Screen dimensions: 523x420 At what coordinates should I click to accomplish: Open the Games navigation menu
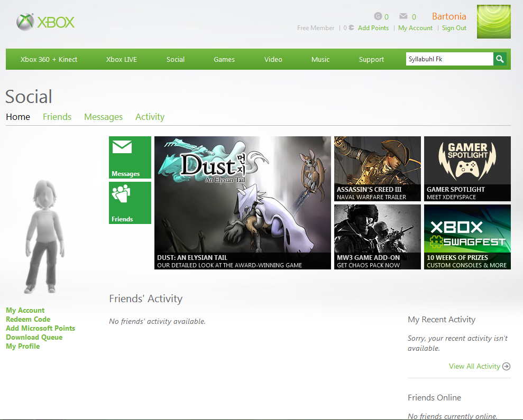224,59
